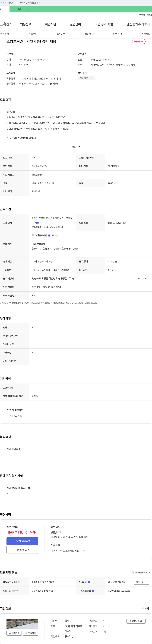The height and width of the screenshot is (644, 152).
Task: Click 이메일 지원 button
Action: pyautogui.click(x=22, y=550)
